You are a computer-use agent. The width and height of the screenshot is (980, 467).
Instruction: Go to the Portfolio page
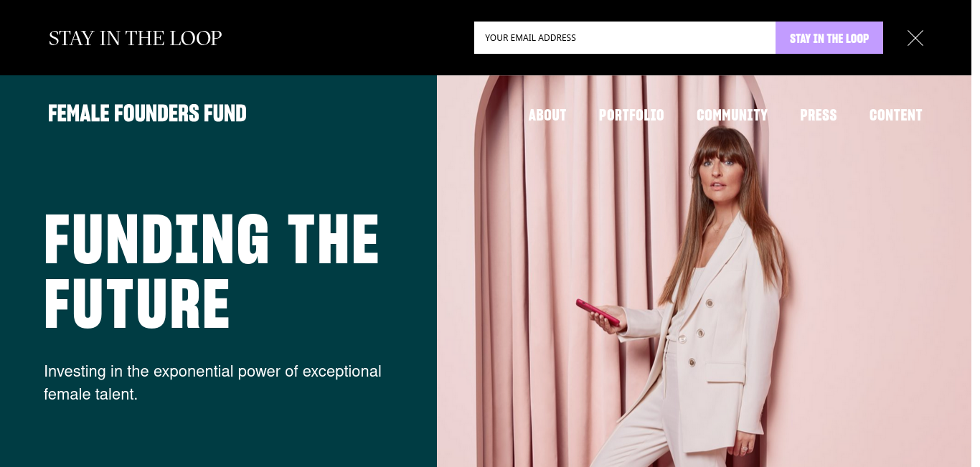tap(631, 115)
